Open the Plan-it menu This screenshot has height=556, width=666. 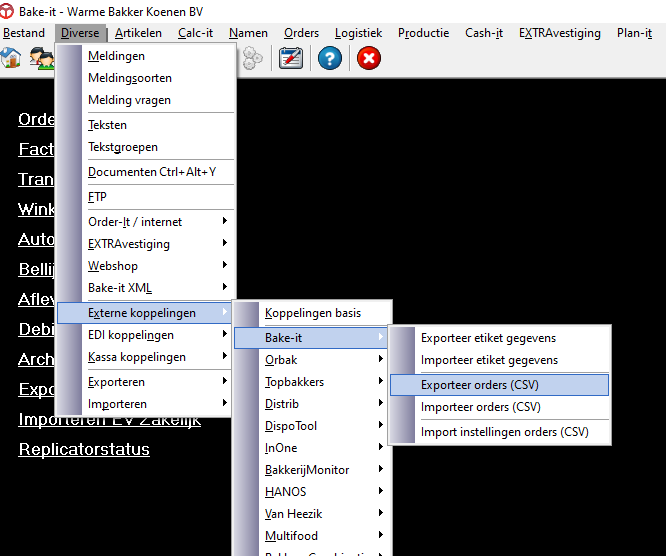tap(634, 33)
